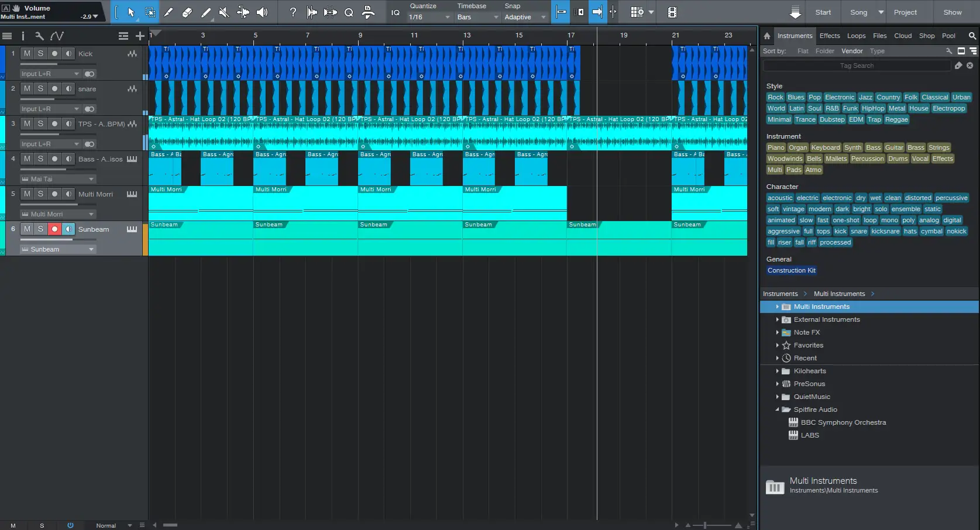Filter by the Electronic style tag

click(x=839, y=98)
